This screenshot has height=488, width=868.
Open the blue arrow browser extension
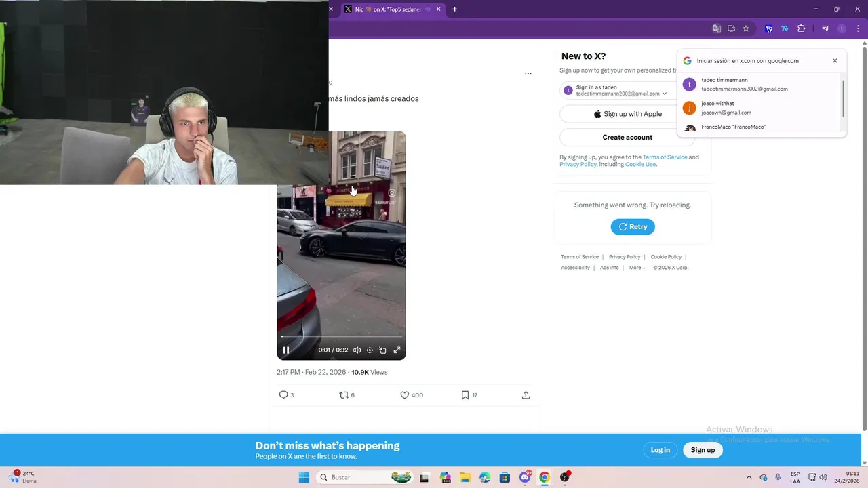pos(769,28)
